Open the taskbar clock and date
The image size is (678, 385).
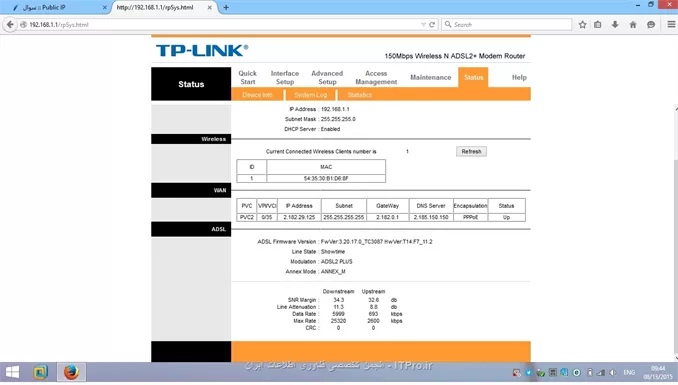click(658, 372)
